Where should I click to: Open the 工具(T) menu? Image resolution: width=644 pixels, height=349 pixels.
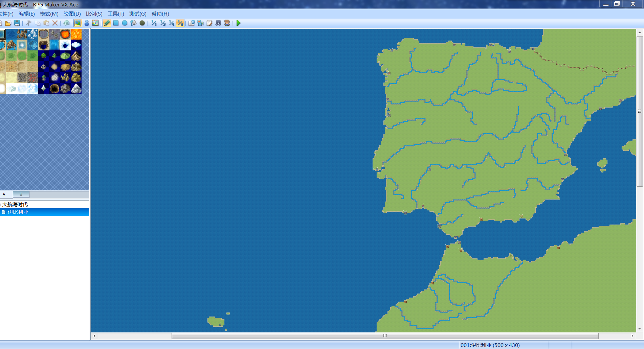click(x=116, y=14)
